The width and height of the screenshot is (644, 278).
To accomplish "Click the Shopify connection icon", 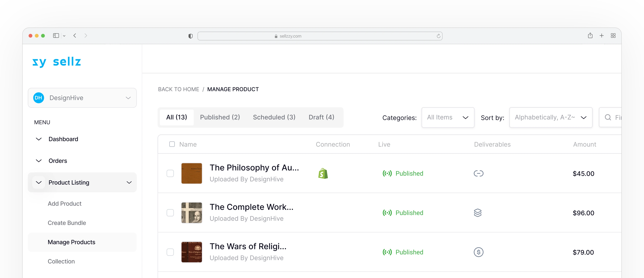I will [323, 173].
